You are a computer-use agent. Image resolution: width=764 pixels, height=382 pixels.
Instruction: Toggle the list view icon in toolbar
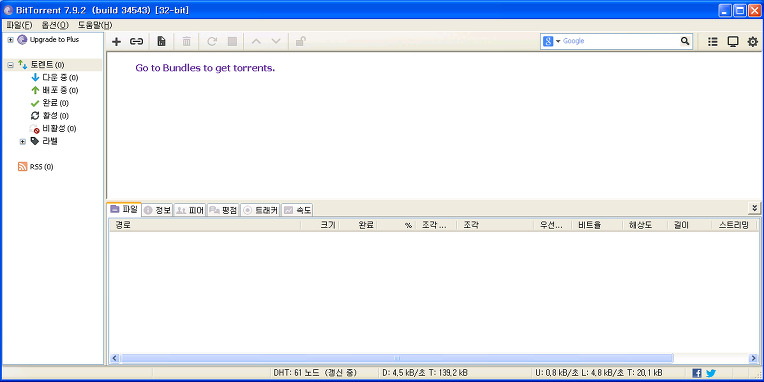click(712, 42)
